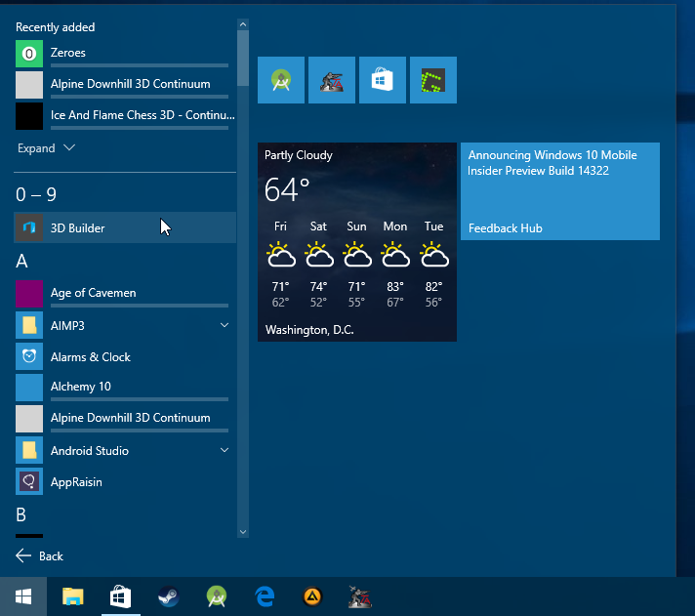
Task: Select the Alarms & Clock entry
Action: click(x=126, y=356)
